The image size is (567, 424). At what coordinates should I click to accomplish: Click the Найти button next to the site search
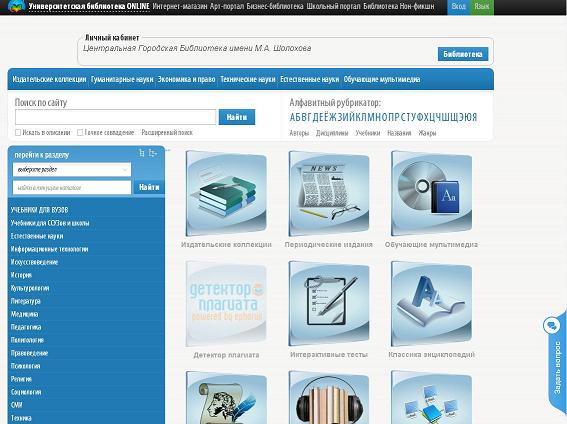click(x=237, y=117)
